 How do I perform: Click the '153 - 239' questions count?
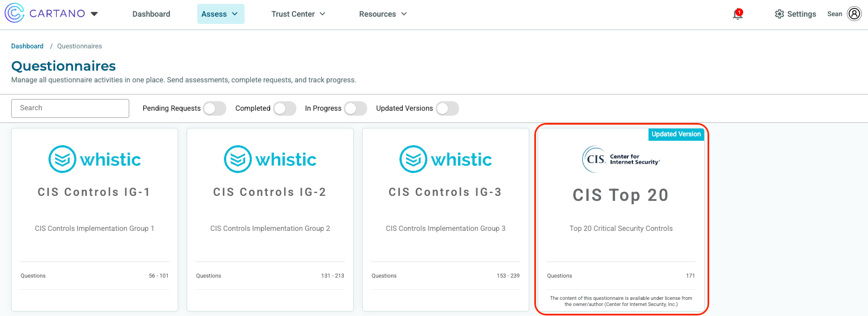(x=508, y=276)
